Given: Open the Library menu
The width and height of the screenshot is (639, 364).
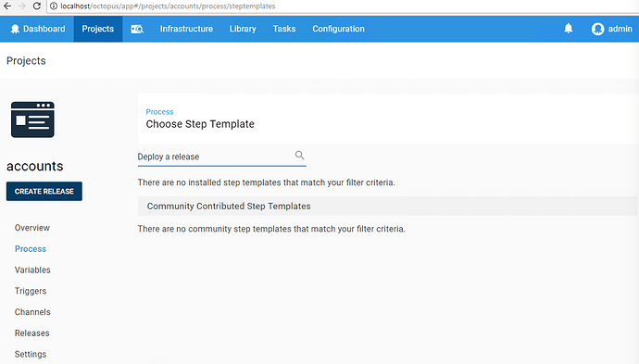Looking at the screenshot, I should pyautogui.click(x=243, y=29).
